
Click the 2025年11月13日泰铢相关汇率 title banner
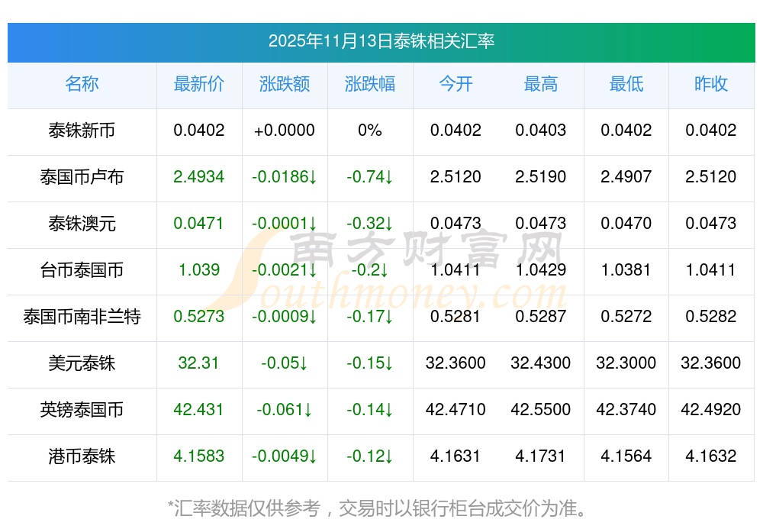tap(381, 41)
